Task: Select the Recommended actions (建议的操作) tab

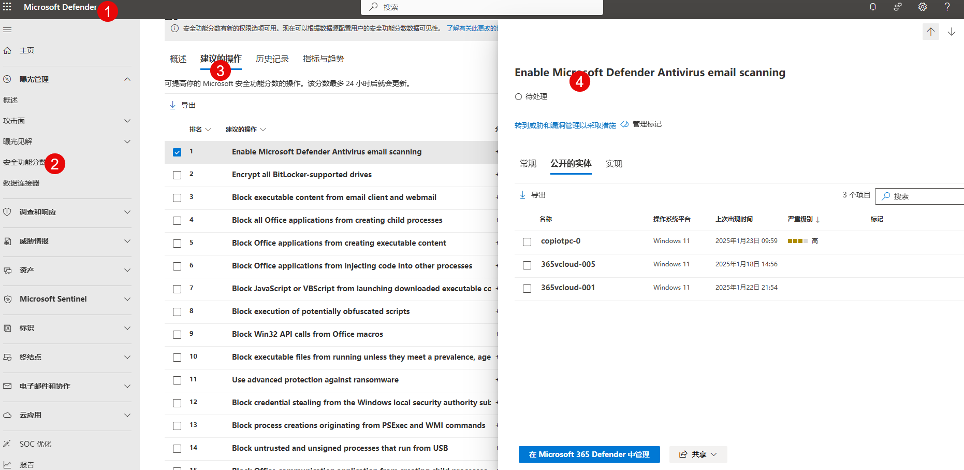Action: point(221,59)
